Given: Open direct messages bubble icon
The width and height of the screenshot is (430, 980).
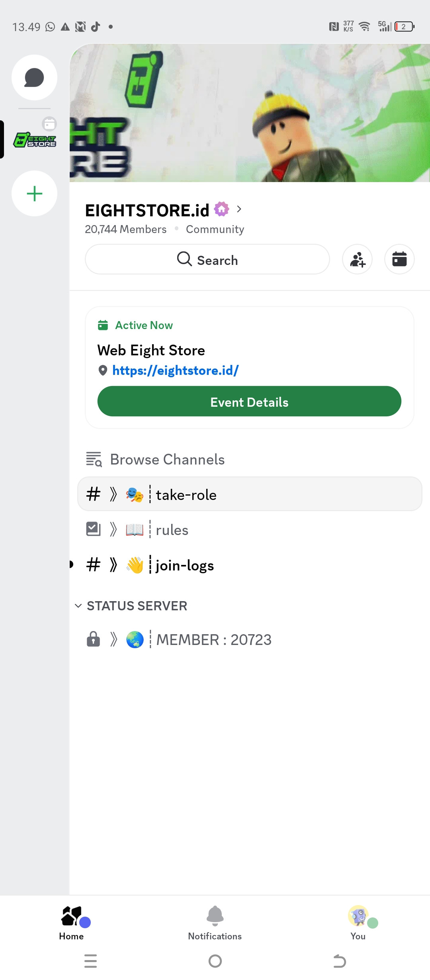Looking at the screenshot, I should point(34,77).
